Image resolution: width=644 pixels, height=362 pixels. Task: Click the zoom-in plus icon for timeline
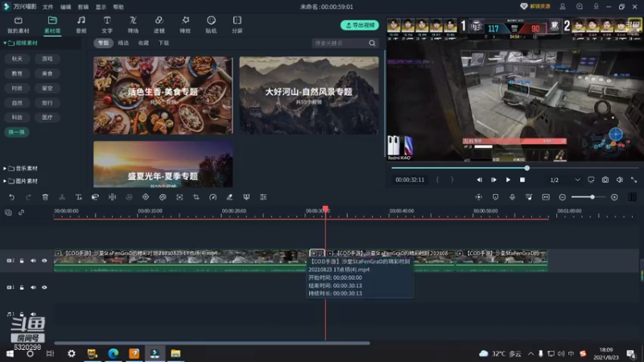click(x=614, y=197)
